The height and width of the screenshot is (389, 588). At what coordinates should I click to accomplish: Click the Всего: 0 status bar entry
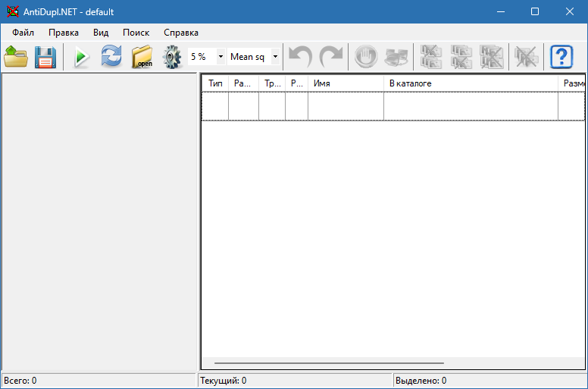(x=99, y=381)
